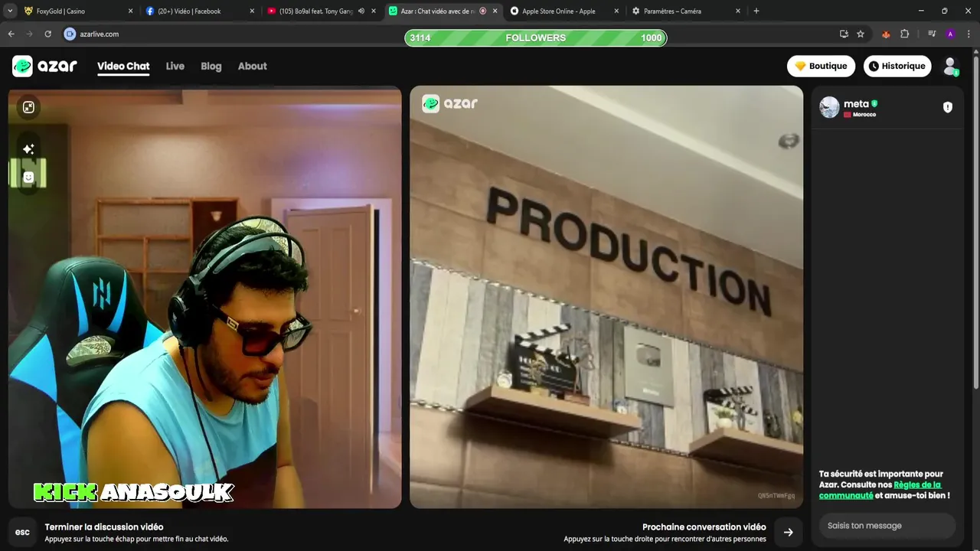The height and width of the screenshot is (551, 980).
Task: Open the media control icon in the toolbar
Action: point(932,34)
